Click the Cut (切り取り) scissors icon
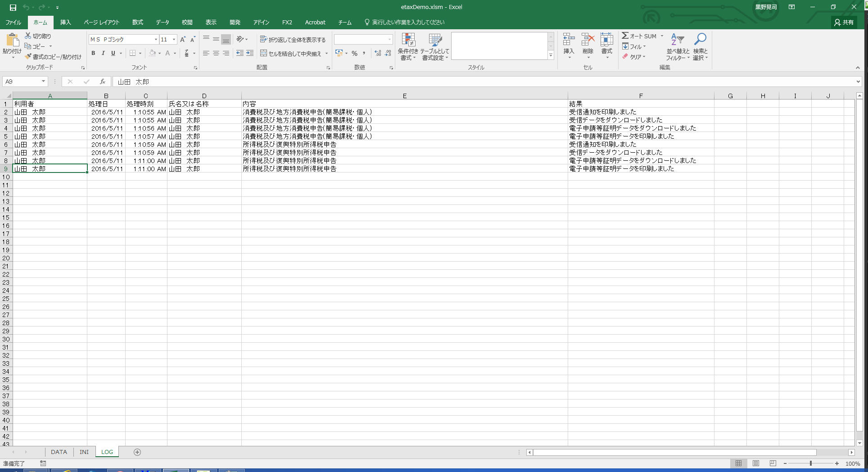Screen dimensions: 868x472 click(28, 36)
